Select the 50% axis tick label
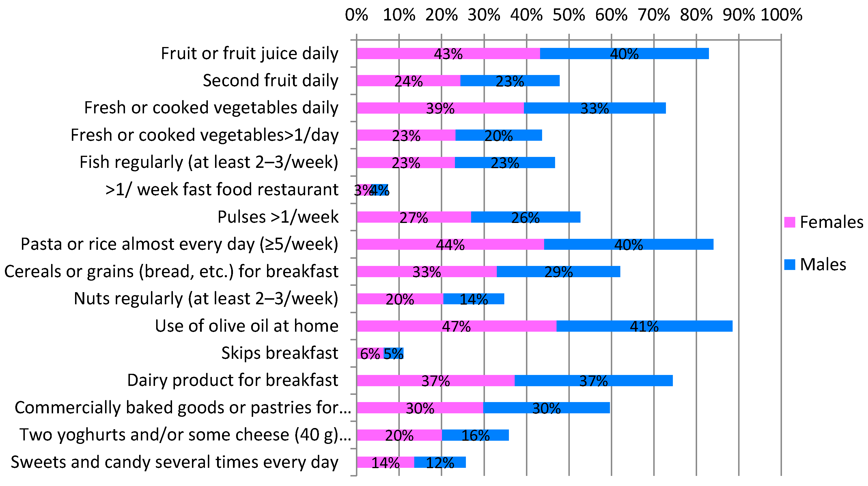The image size is (868, 486). click(569, 15)
